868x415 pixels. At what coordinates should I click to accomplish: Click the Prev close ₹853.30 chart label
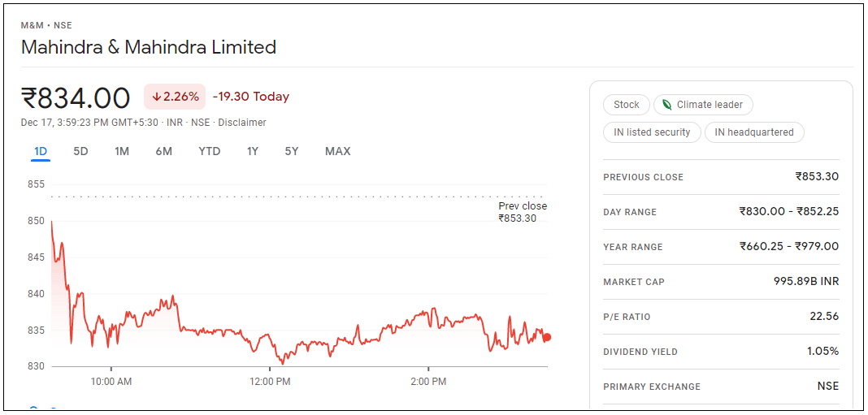(x=523, y=212)
